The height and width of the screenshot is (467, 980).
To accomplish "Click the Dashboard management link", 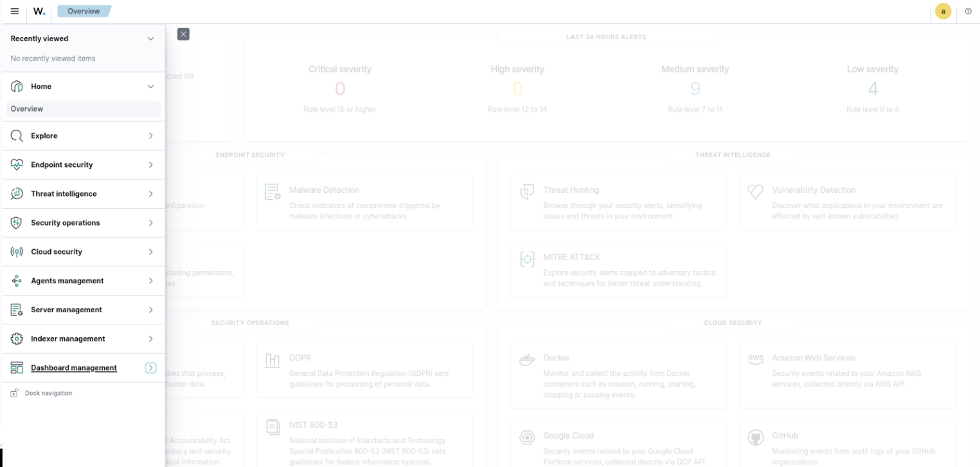I will 74,368.
